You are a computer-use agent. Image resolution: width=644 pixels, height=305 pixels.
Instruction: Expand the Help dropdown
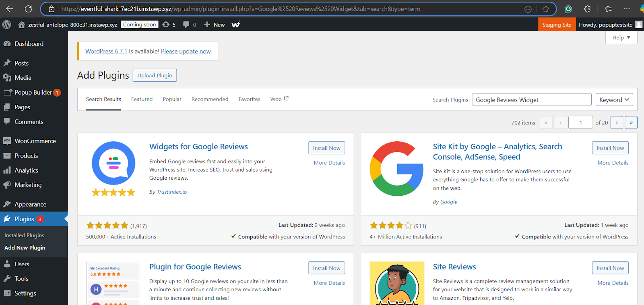point(621,37)
